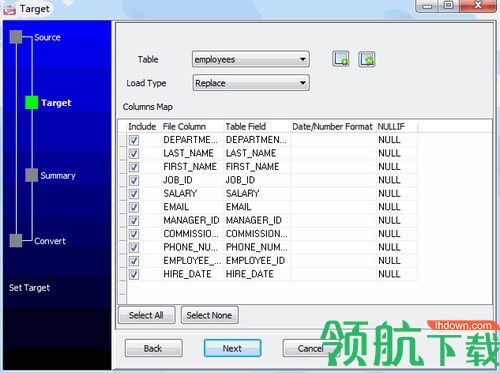Click File Column cell HIRE_DATE

(x=192, y=274)
